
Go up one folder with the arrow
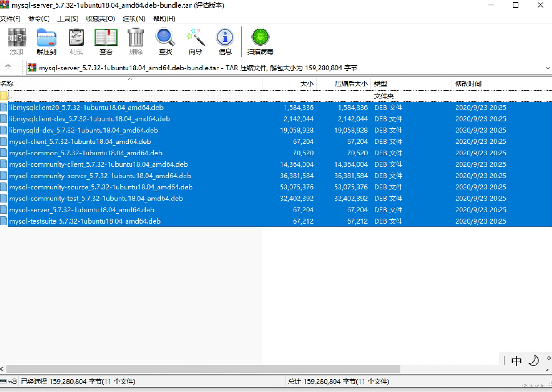click(8, 67)
